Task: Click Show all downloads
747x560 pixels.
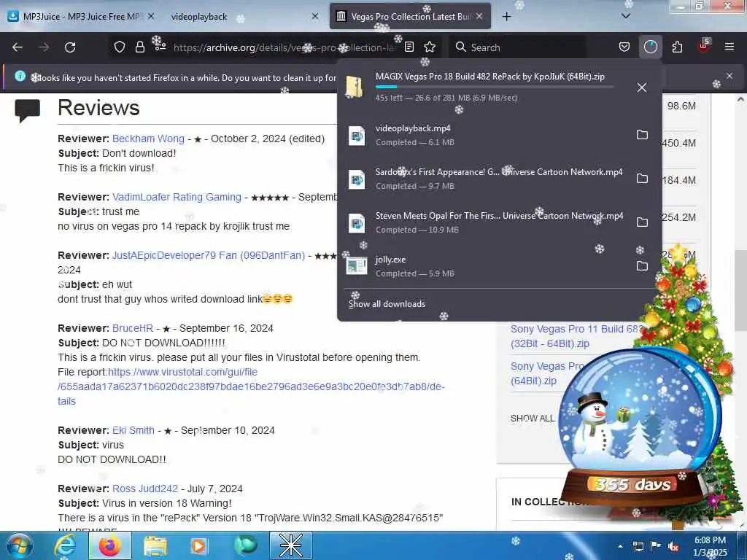Action: 387,304
